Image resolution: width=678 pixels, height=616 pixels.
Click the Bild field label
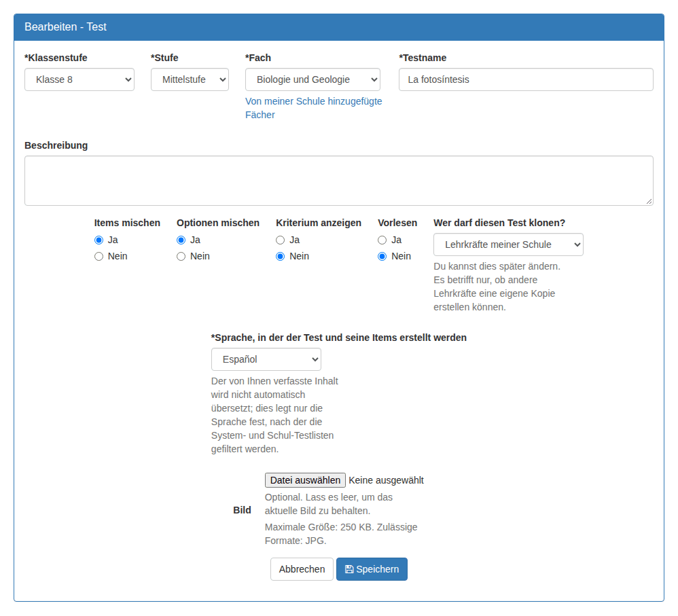click(242, 510)
